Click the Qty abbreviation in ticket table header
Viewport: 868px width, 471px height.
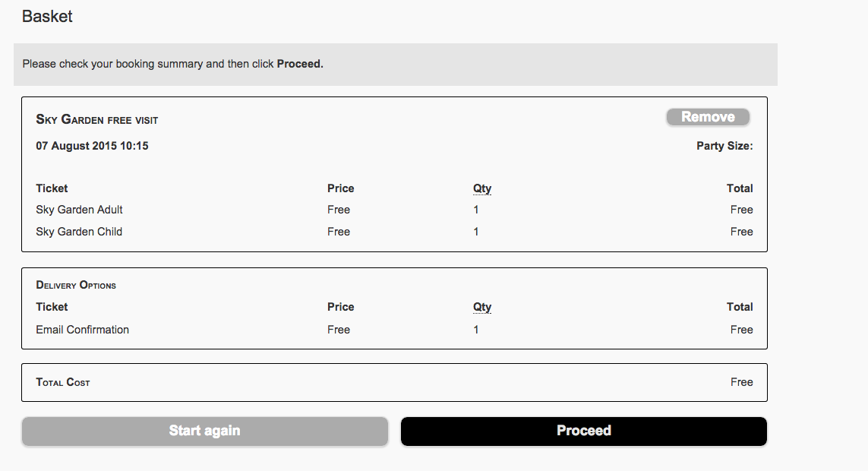tap(481, 188)
